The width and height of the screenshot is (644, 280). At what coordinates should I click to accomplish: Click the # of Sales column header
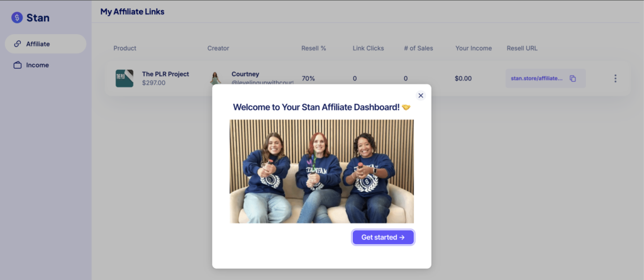(x=419, y=48)
